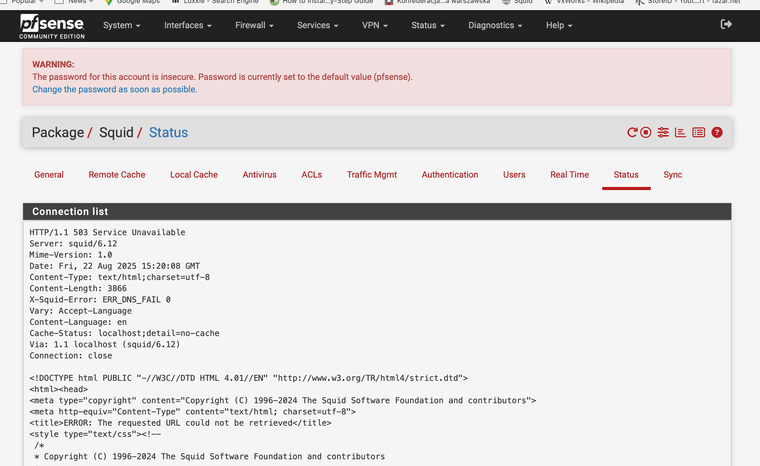Image resolution: width=760 pixels, height=466 pixels.
Task: Open related log entries list icon
Action: coord(698,132)
